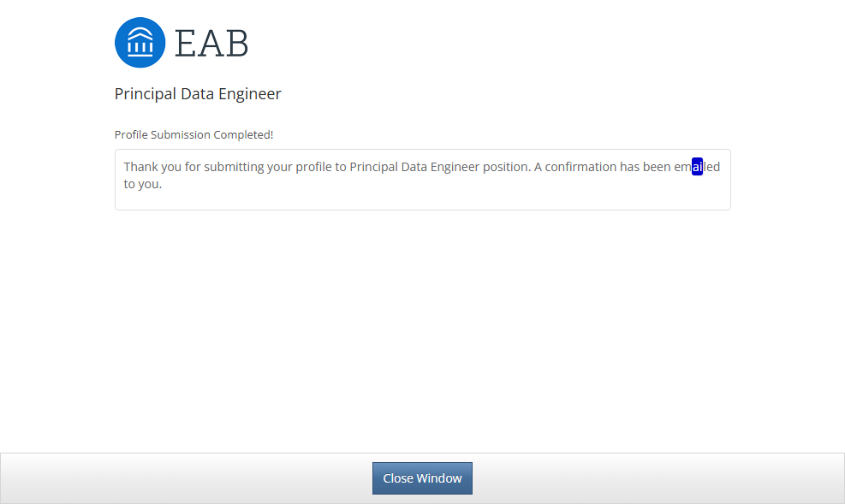Click the Principal Data Engineer heading
Viewport: 845px width, 504px height.
point(198,94)
